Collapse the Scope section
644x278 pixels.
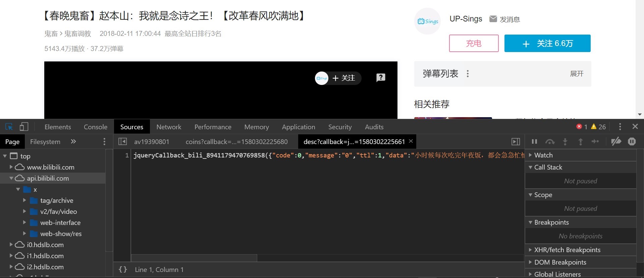pyautogui.click(x=530, y=195)
